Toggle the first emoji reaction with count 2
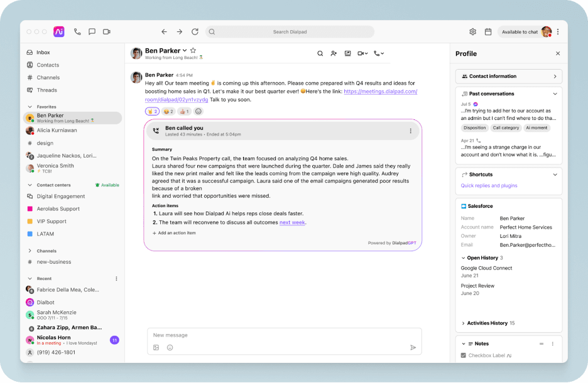 coord(152,111)
